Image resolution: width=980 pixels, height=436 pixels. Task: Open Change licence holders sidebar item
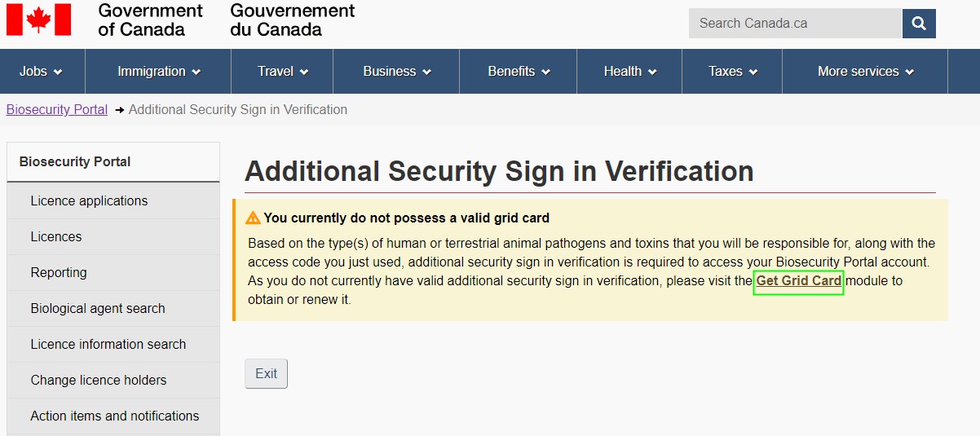(99, 381)
